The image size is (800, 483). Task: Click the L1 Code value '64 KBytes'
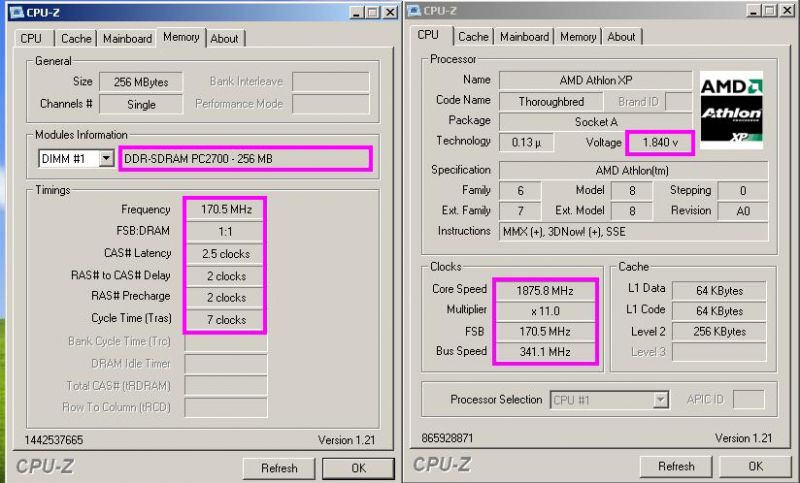tap(719, 311)
